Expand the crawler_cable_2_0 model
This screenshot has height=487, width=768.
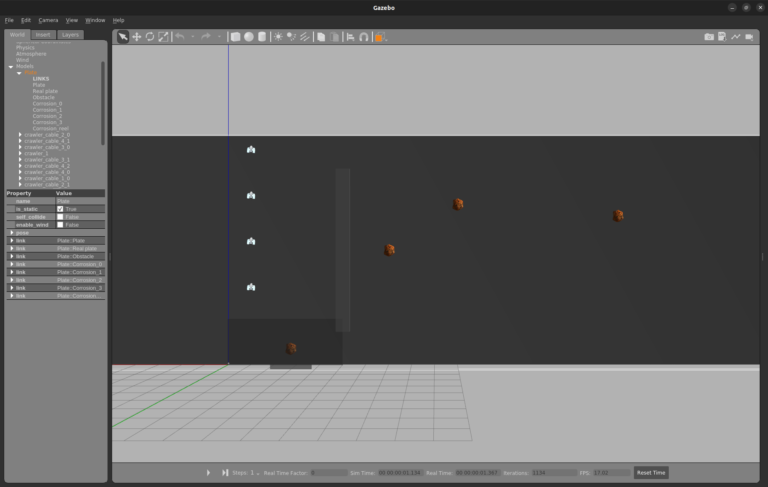[20, 134]
